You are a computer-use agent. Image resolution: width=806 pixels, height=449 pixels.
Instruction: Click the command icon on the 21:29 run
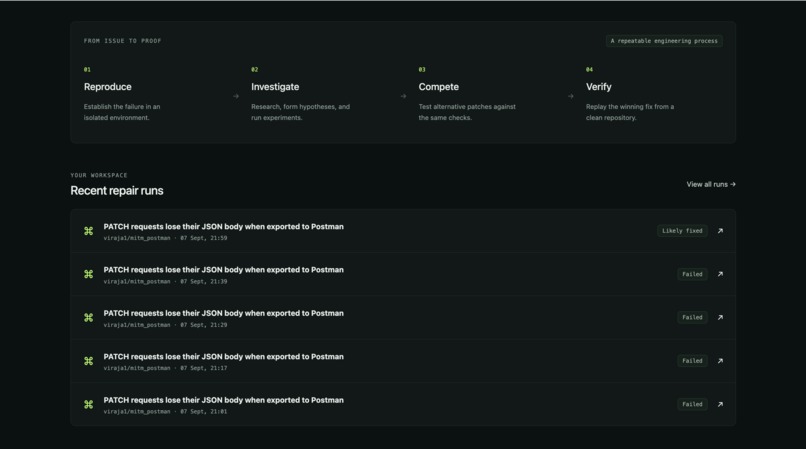point(88,317)
